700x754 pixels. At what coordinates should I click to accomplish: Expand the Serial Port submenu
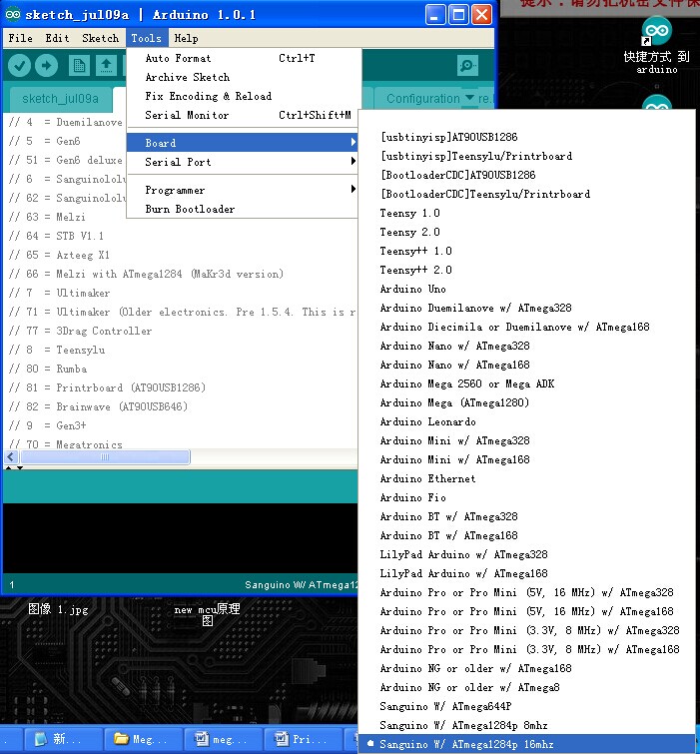click(x=243, y=162)
